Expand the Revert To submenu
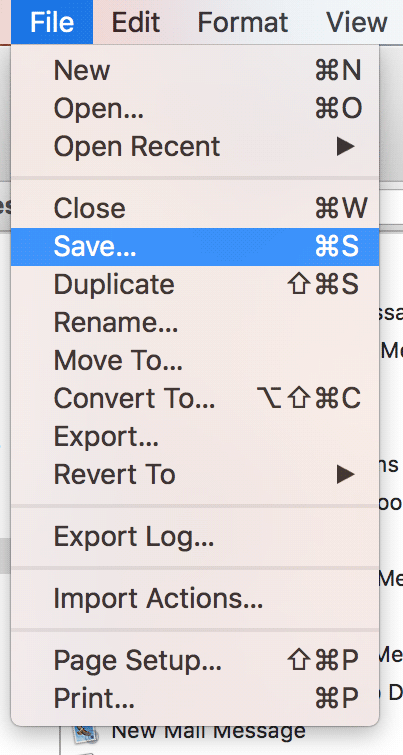 [195, 474]
